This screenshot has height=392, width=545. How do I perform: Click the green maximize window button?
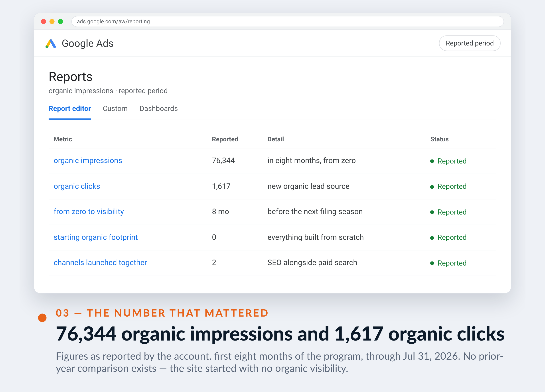click(x=60, y=22)
